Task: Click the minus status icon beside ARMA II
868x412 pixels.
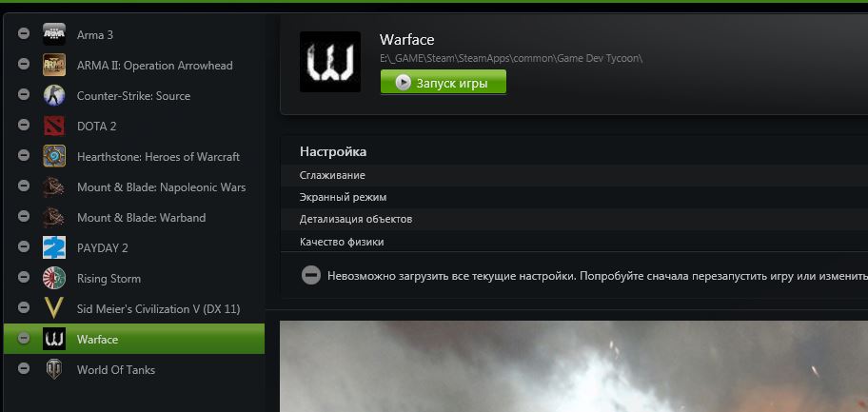Action: [x=23, y=64]
